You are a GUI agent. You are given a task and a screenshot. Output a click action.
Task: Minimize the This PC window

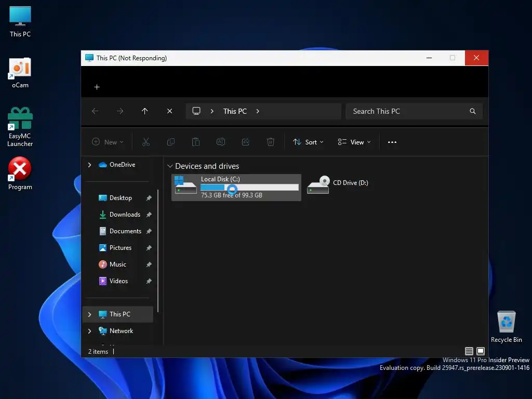point(429,58)
